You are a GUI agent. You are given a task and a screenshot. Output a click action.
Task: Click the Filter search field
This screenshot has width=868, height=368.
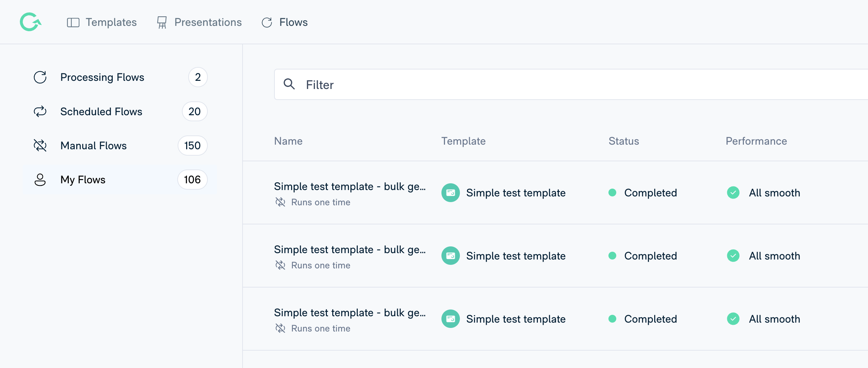(571, 84)
